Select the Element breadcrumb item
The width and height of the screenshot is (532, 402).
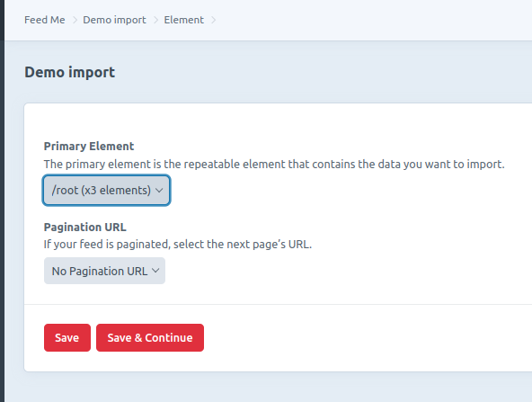tap(184, 20)
